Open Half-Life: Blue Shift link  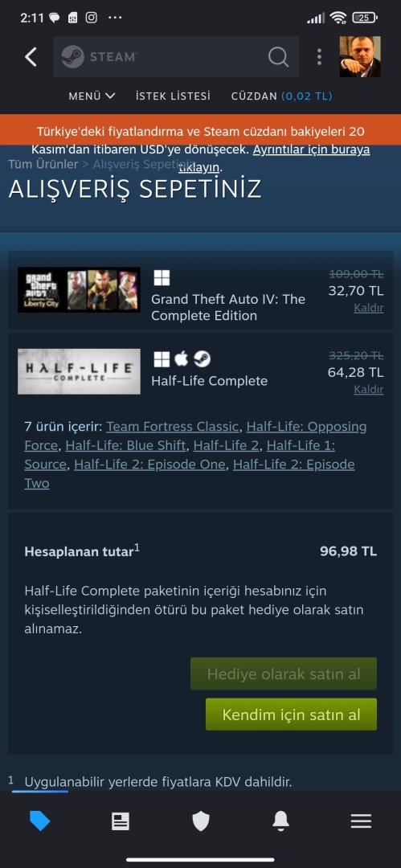pos(125,445)
